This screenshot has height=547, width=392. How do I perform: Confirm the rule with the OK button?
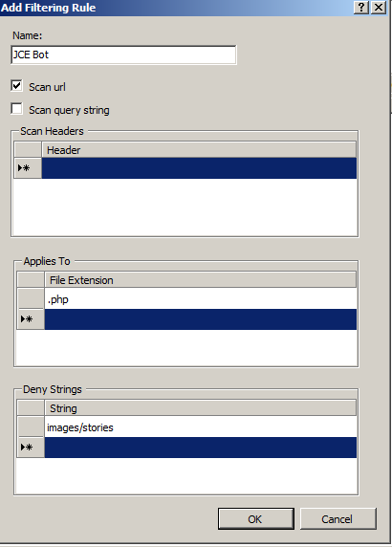coord(256,519)
